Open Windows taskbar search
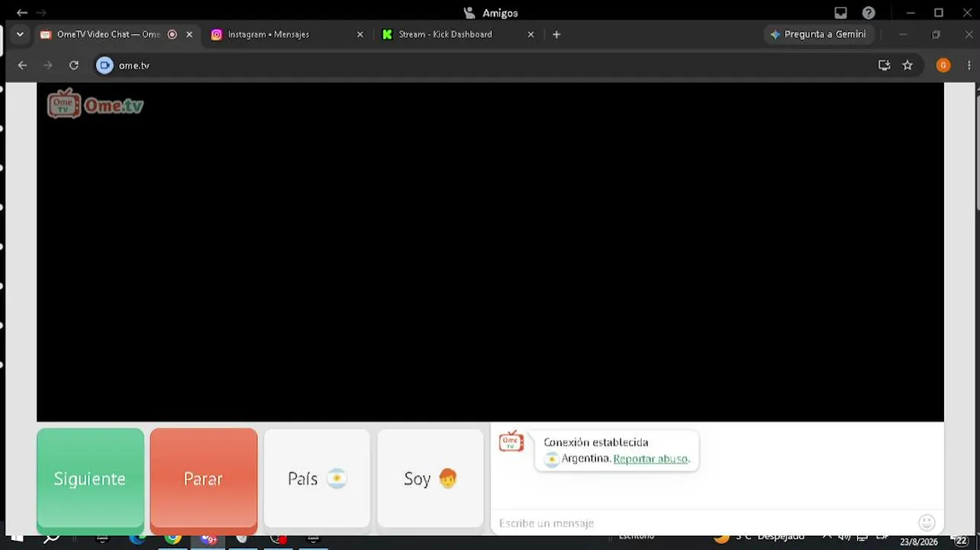980x550 pixels. pos(51,539)
